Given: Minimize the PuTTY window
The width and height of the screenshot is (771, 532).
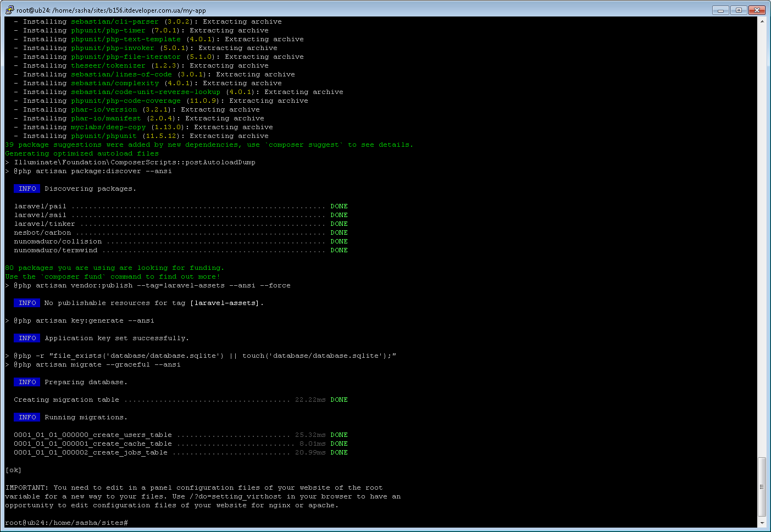Looking at the screenshot, I should coord(720,9).
